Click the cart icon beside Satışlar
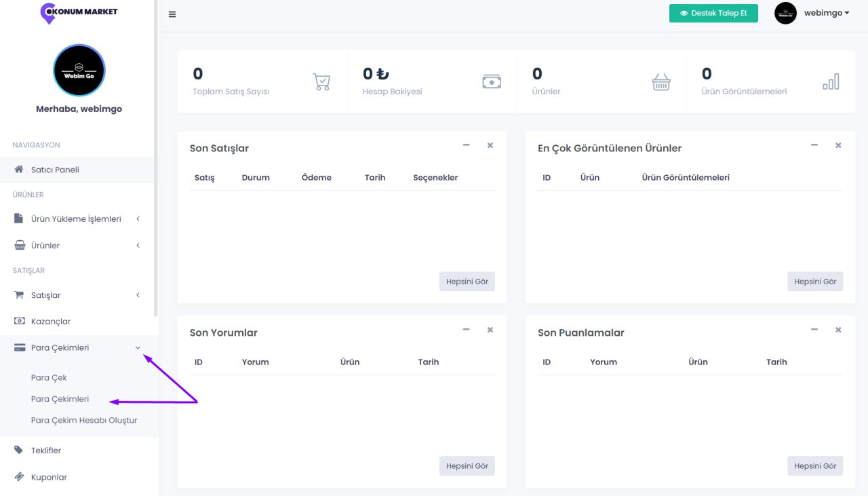The height and width of the screenshot is (496, 868). point(19,295)
